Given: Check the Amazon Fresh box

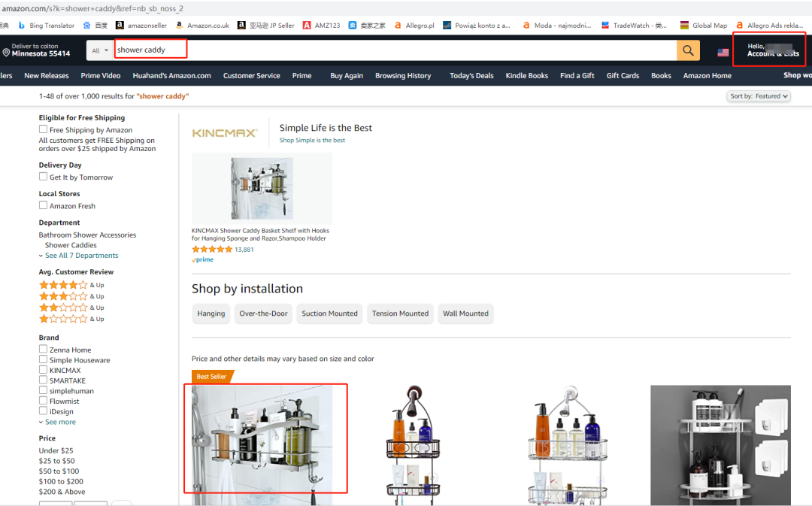Looking at the screenshot, I should pos(43,205).
